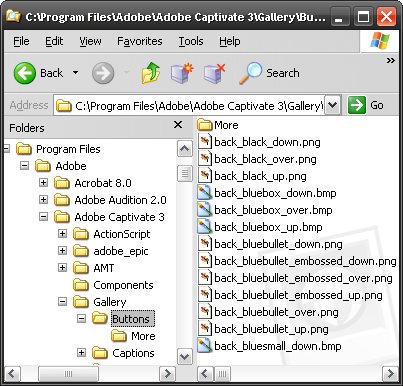Click back_black_down.png file icon
This screenshot has height=386, width=403.
204,142
